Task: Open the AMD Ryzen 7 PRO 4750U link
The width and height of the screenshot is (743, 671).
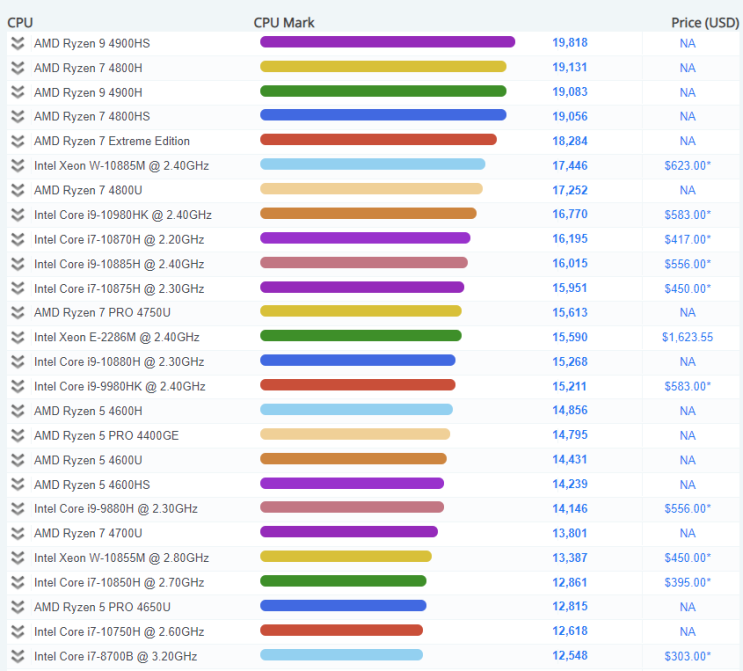Action: coord(102,313)
